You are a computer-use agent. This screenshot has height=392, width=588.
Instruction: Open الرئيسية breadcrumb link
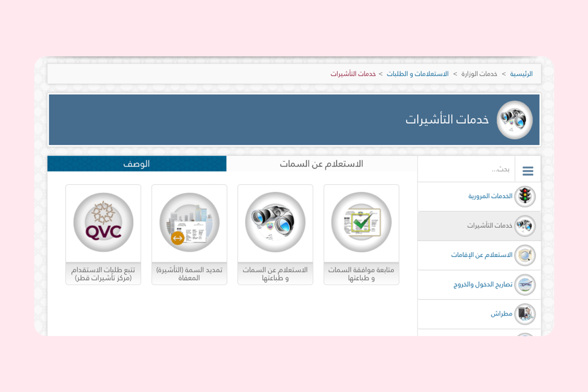point(521,74)
